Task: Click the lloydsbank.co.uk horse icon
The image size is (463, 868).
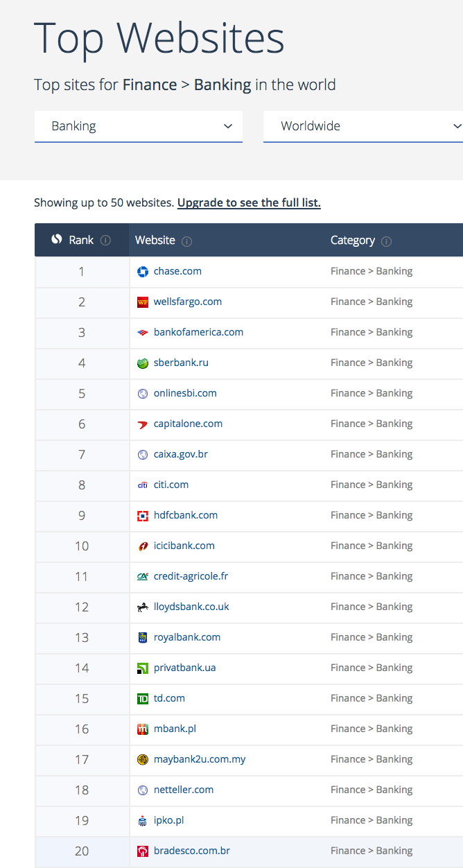Action: (143, 607)
